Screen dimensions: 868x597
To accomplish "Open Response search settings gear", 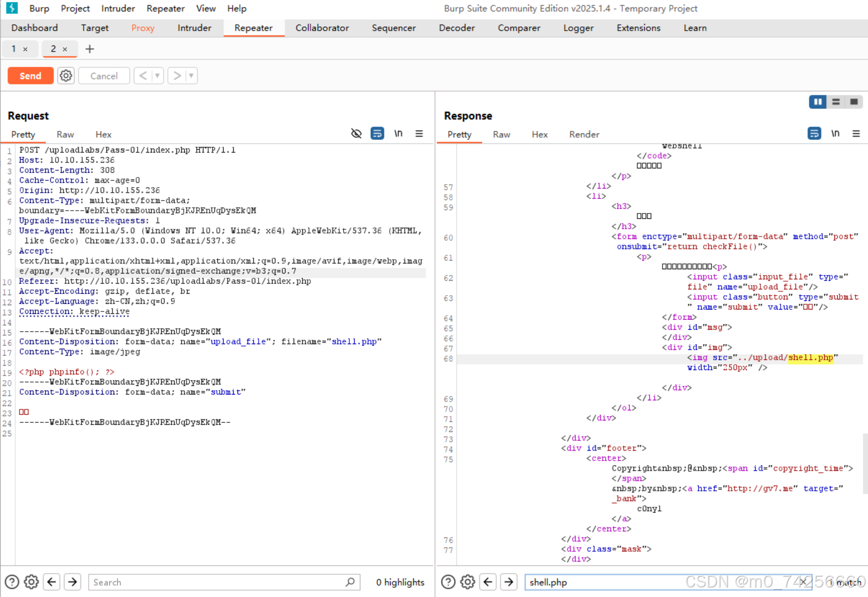I will tap(468, 582).
